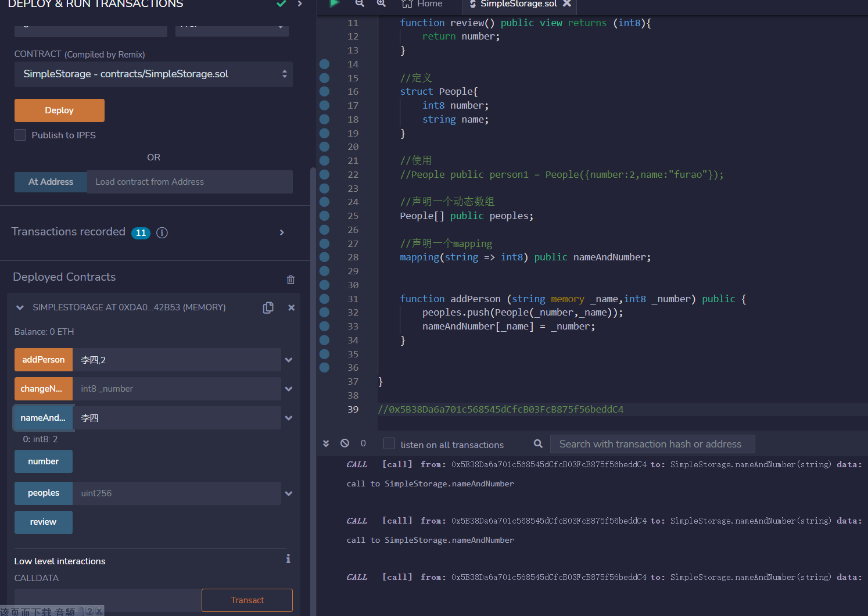Click the terminal search magnifier icon

coord(538,444)
